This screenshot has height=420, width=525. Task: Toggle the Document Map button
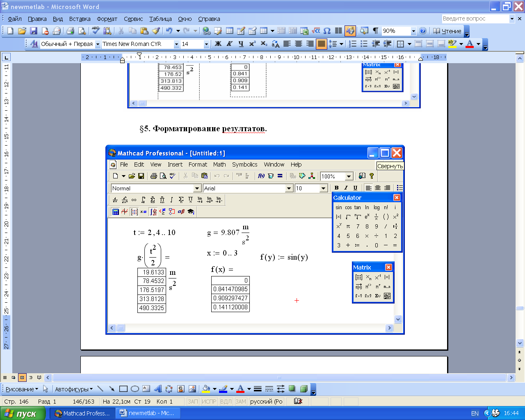click(364, 31)
